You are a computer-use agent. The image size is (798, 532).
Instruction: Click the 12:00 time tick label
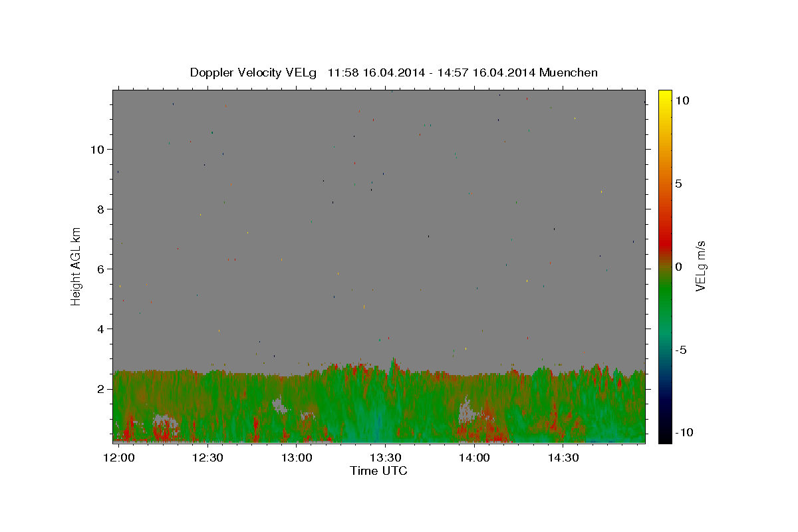[x=120, y=458]
